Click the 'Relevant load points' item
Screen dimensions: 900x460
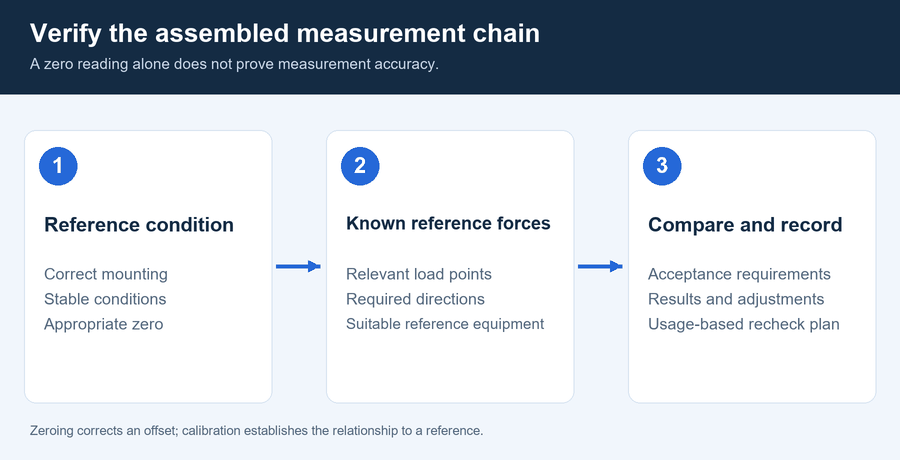tap(419, 275)
